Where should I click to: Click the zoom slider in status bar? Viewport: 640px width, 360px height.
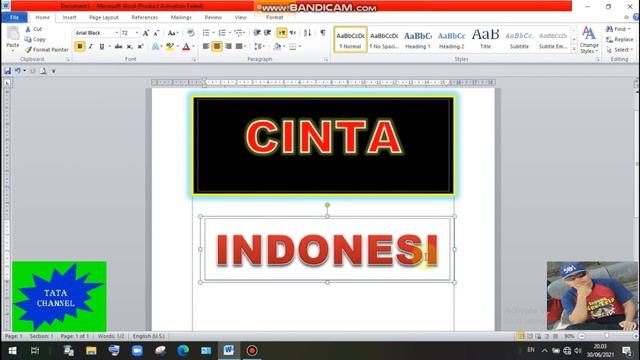click(x=607, y=336)
